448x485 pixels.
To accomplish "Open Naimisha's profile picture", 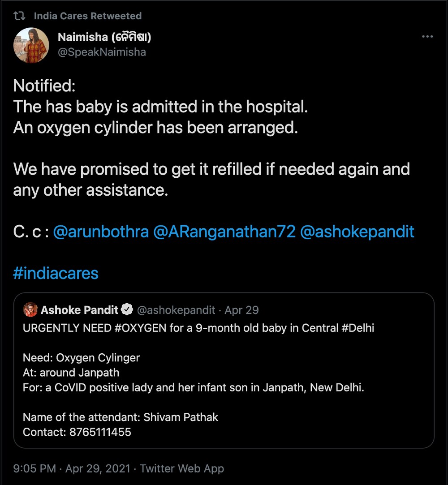I will 31,45.
